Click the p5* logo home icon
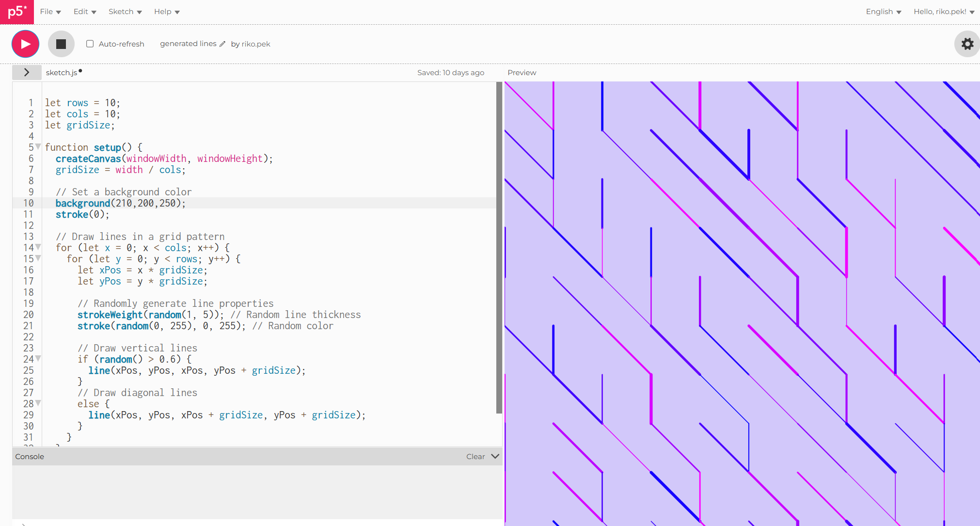Screen dimensions: 980x526 point(17,12)
